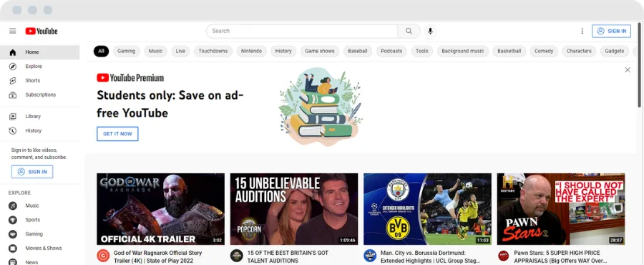The width and height of the screenshot is (644, 265).
Task: Click title 15 OF THE BEST BRITAIN'S GOT
Action: [288, 257]
